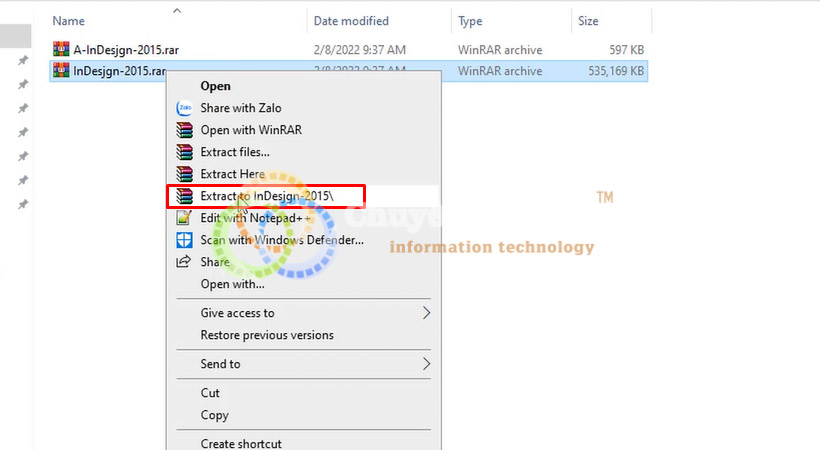Click WinRAR archive type of InDesjgn-2015.rar
Image resolution: width=820 pixels, height=450 pixels.
500,71
